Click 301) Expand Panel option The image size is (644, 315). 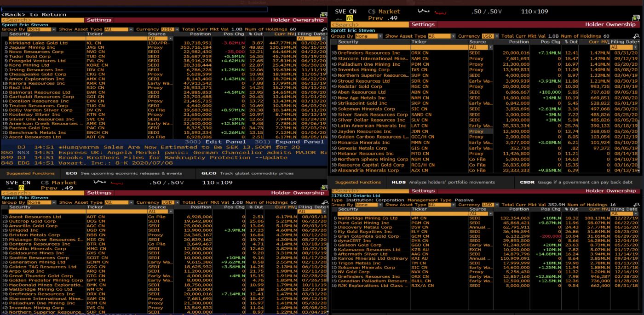289,142
